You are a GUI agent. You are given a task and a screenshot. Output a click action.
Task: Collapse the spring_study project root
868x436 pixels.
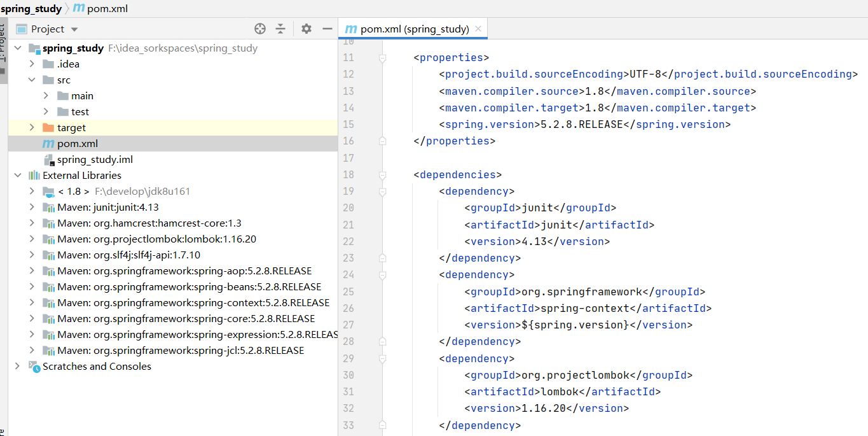17,48
